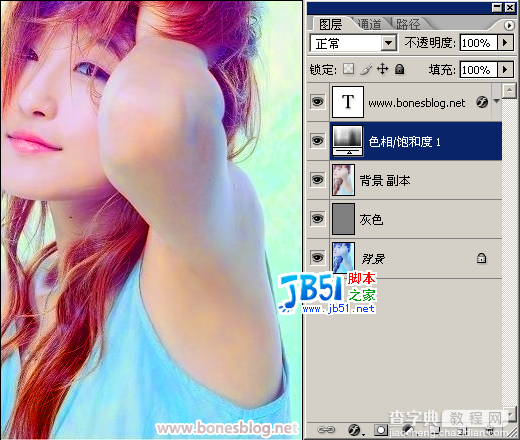
Task: Click the 填充 100% input field
Action: click(479, 70)
